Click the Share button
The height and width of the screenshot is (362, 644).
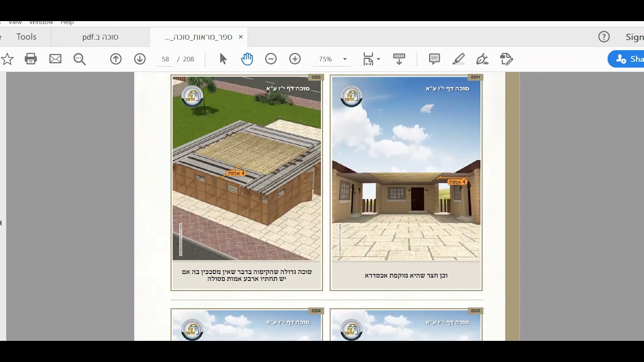626,59
